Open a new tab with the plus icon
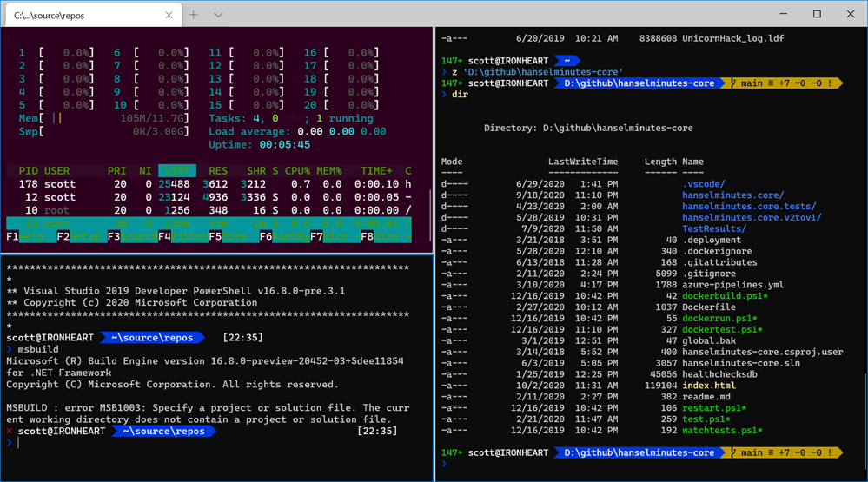The width and height of the screenshot is (868, 482). click(194, 15)
